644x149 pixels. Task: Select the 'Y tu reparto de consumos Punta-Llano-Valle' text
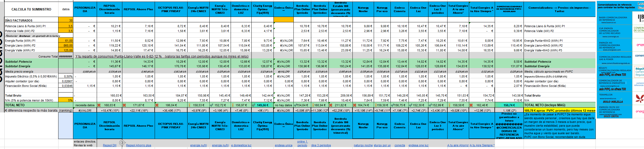pos(162,56)
